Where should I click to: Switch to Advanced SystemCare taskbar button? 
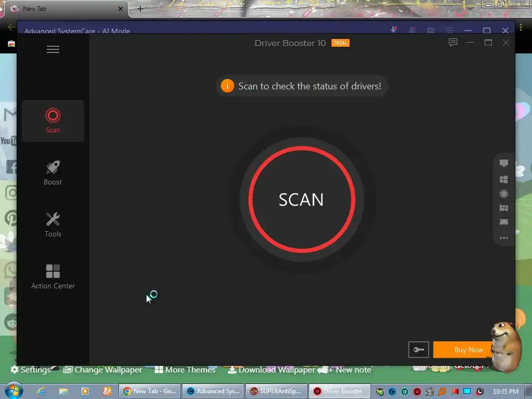coord(213,391)
